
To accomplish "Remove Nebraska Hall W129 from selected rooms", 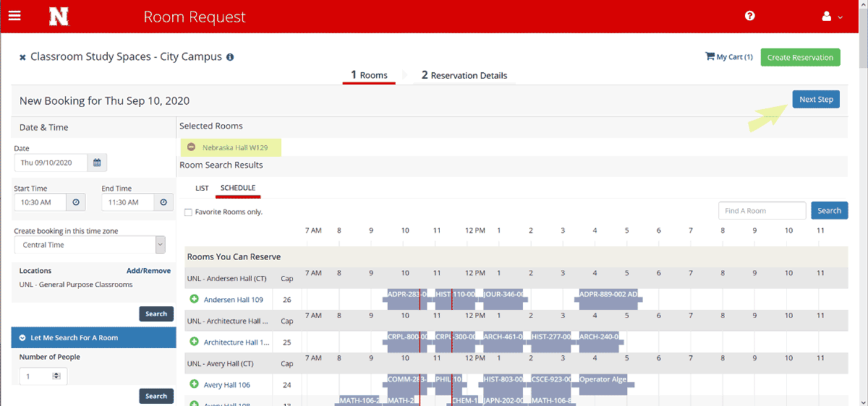I will click(191, 147).
